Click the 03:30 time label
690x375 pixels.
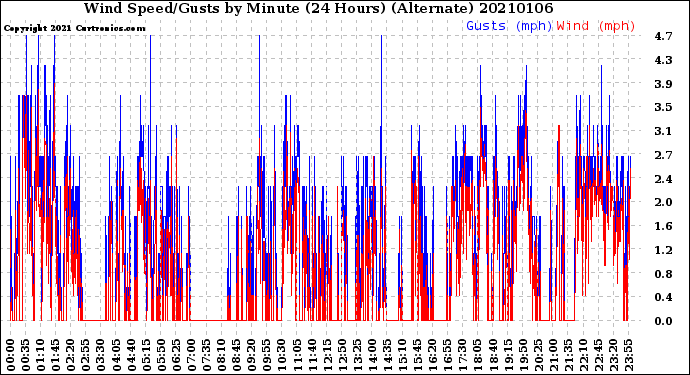[101, 355]
